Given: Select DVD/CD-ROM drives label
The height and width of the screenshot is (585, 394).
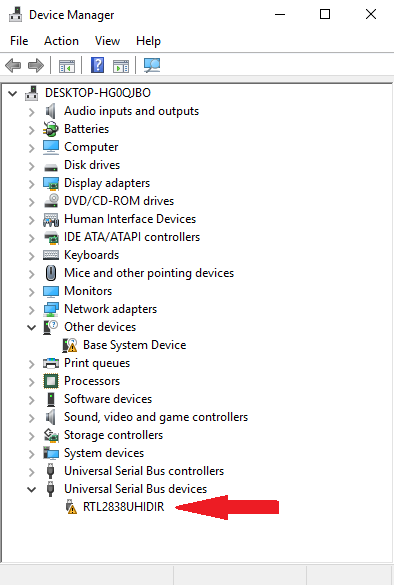Looking at the screenshot, I should [119, 201].
